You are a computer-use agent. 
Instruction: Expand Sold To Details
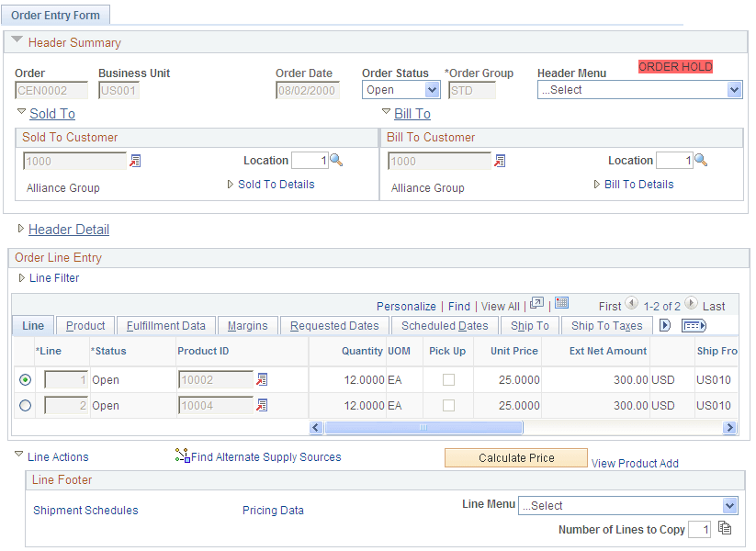tap(231, 185)
